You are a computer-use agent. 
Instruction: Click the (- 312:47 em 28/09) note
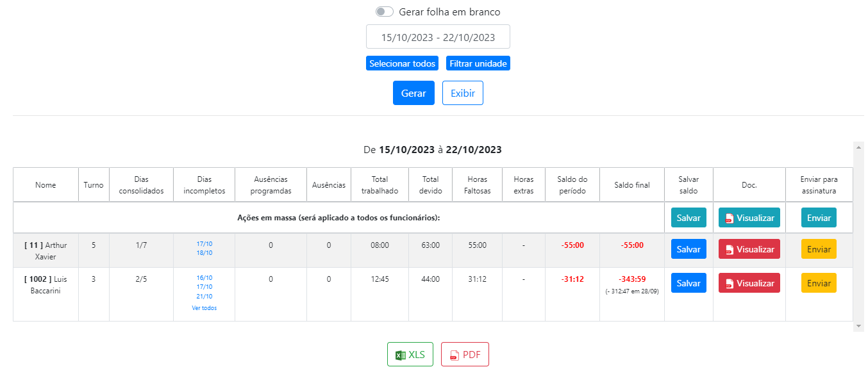632,291
